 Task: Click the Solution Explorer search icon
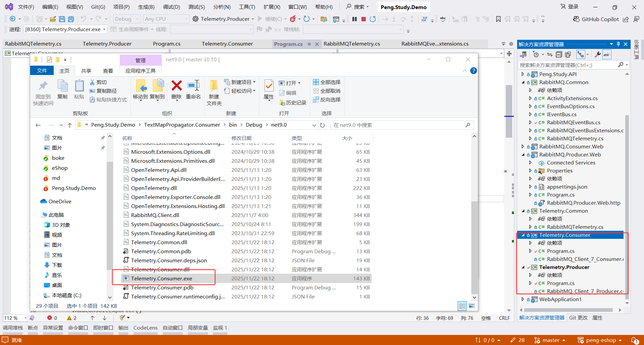pyautogui.click(x=621, y=65)
